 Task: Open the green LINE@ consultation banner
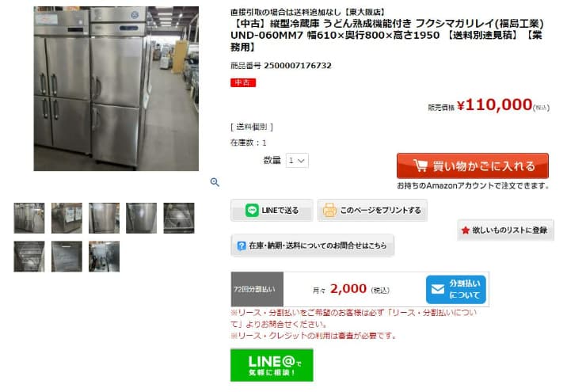(x=272, y=365)
